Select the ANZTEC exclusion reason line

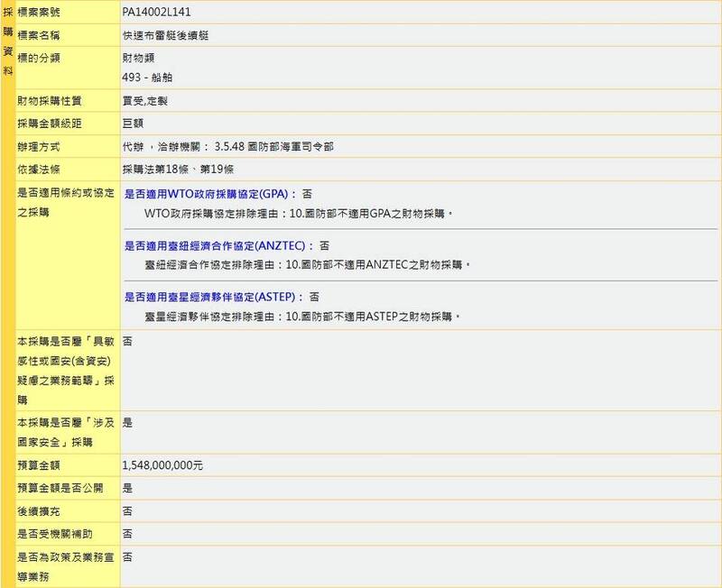307,265
